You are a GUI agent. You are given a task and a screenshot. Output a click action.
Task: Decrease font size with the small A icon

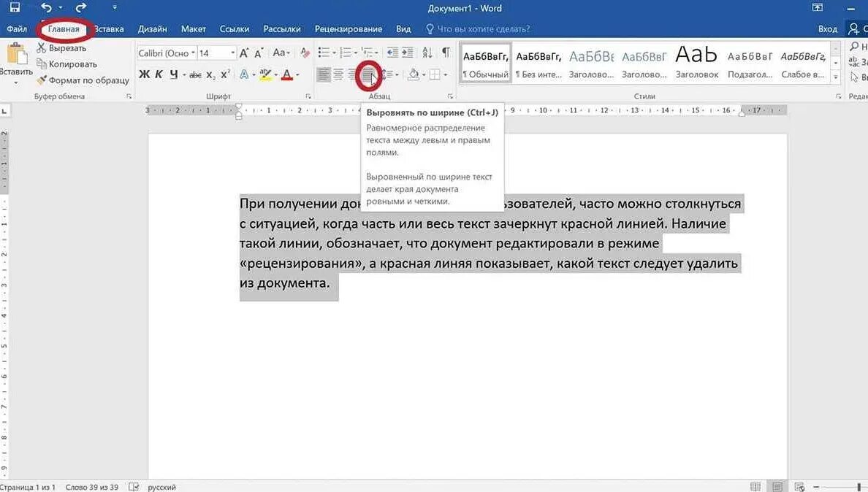[x=258, y=53]
